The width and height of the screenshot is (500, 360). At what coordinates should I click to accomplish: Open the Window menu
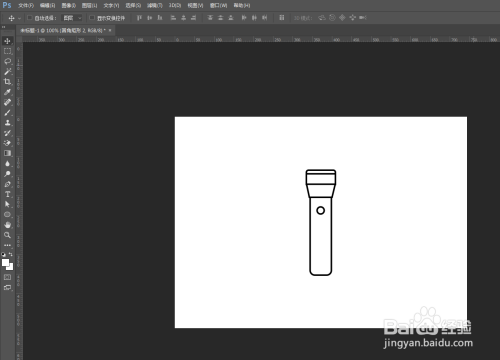pos(218,6)
